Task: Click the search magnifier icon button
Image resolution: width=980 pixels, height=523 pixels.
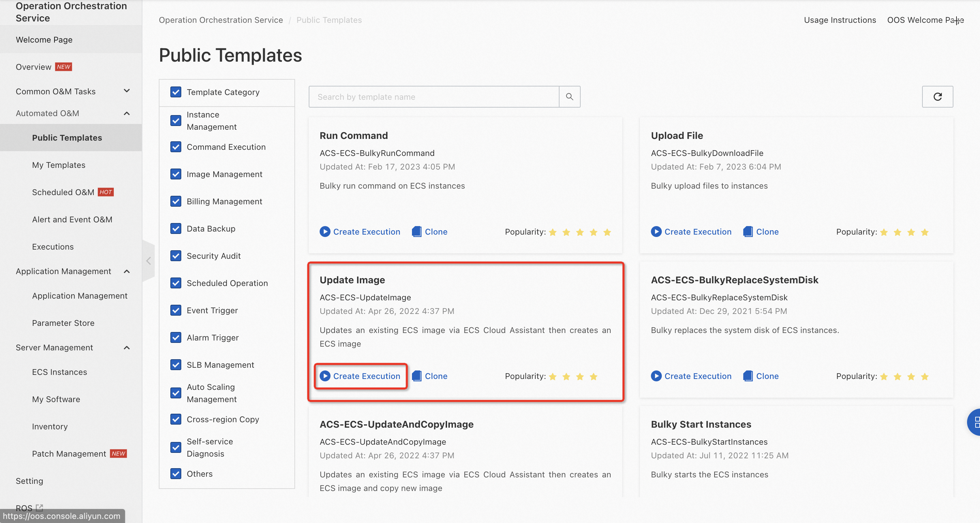Action: point(569,97)
